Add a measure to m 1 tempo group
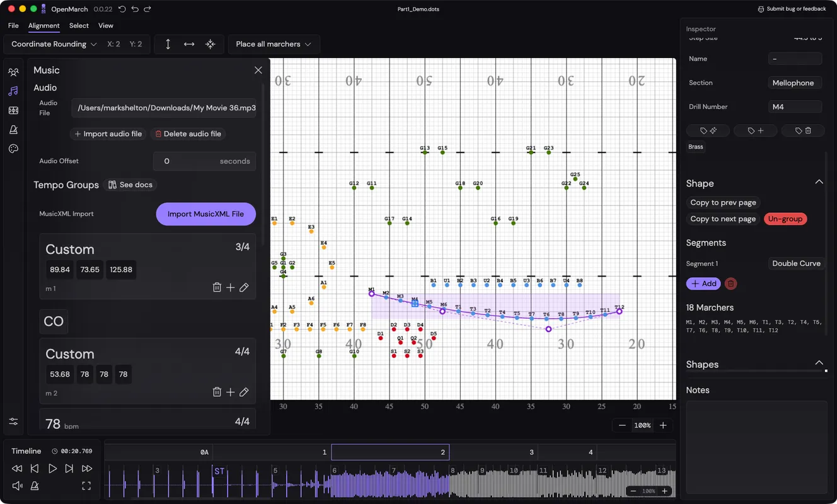The width and height of the screenshot is (837, 504). tap(231, 287)
